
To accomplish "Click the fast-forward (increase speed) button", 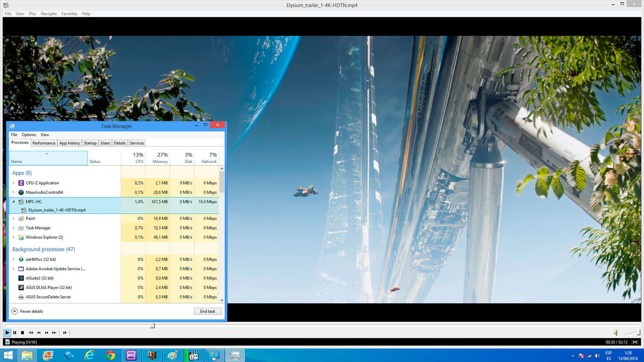I will point(47,333).
